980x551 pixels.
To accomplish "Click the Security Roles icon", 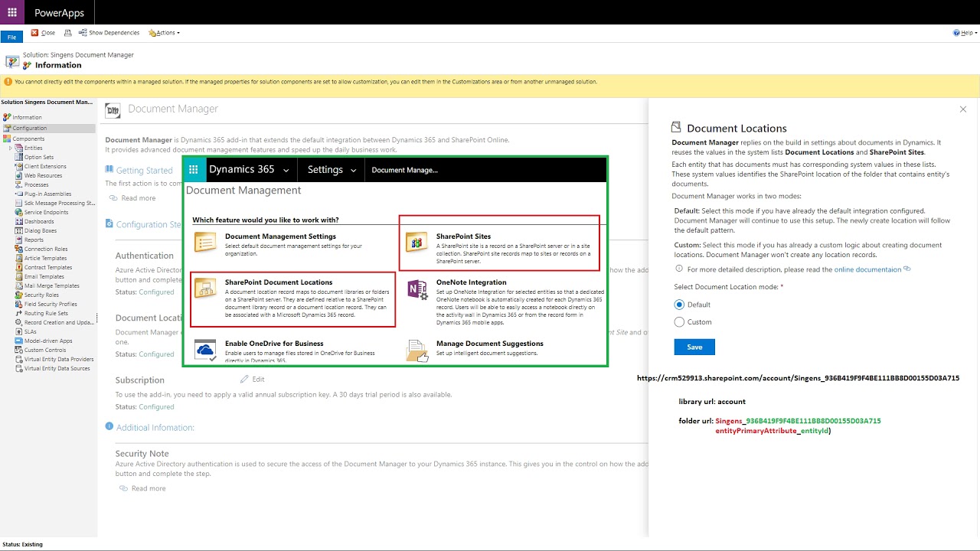I will tap(19, 295).
